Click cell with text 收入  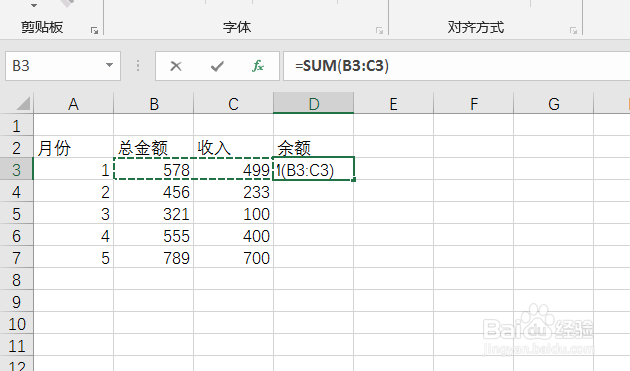233,148
